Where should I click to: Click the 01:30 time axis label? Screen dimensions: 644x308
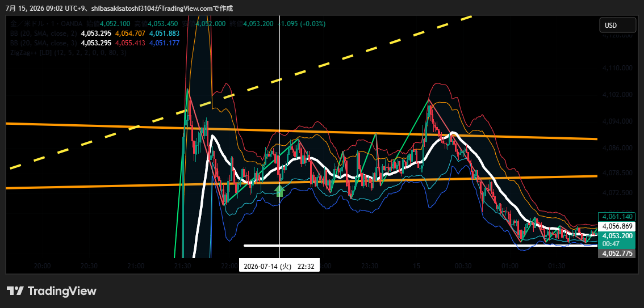pyautogui.click(x=557, y=266)
